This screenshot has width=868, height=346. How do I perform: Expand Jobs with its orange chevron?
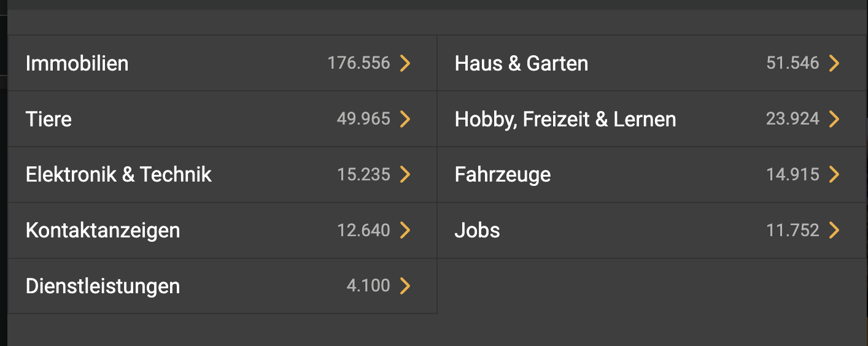click(x=834, y=231)
